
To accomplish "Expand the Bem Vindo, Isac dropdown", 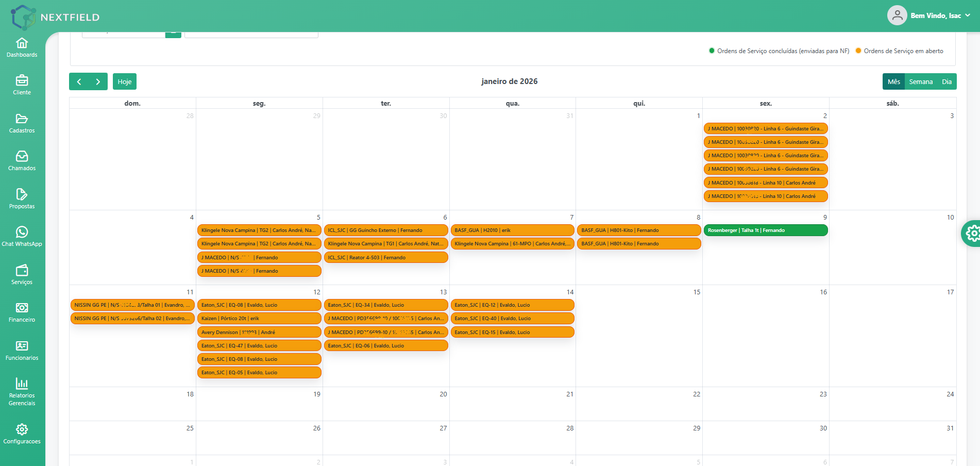I will (x=940, y=15).
